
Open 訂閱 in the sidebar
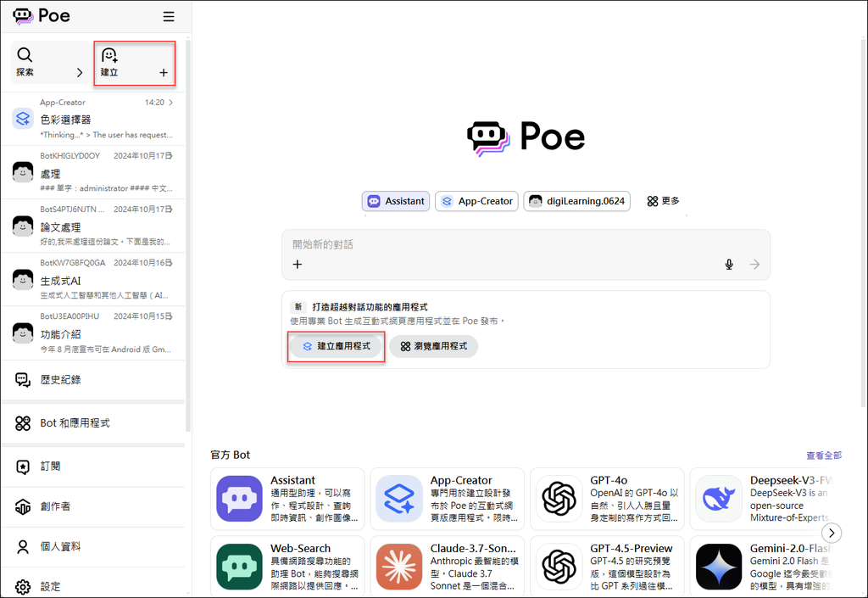pos(93,467)
